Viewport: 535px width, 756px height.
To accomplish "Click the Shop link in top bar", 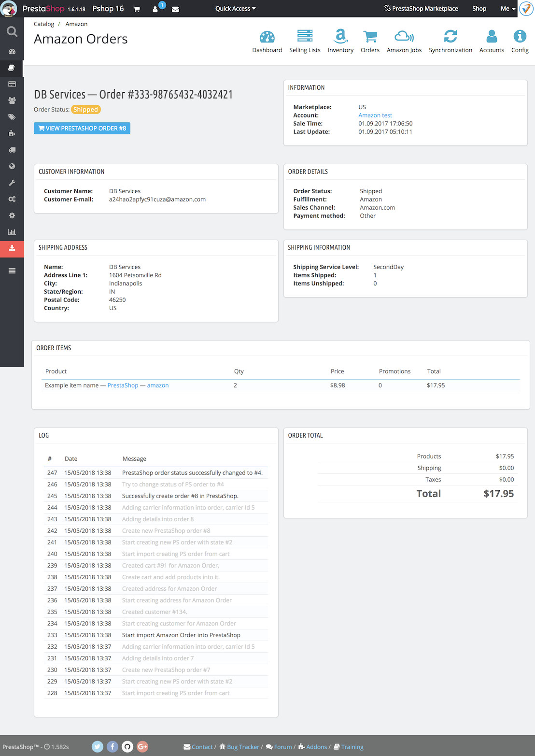I will 479,9.
